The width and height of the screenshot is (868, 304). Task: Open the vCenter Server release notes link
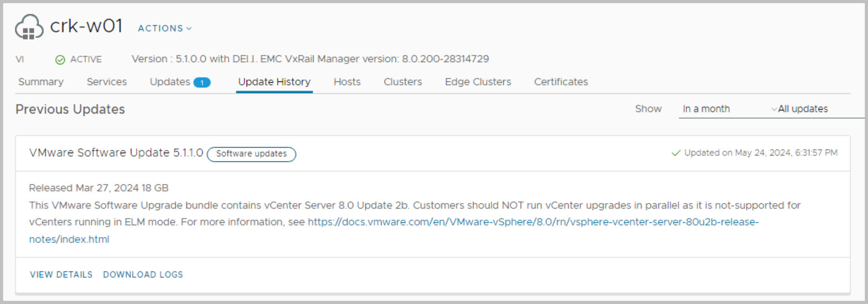pos(533,222)
